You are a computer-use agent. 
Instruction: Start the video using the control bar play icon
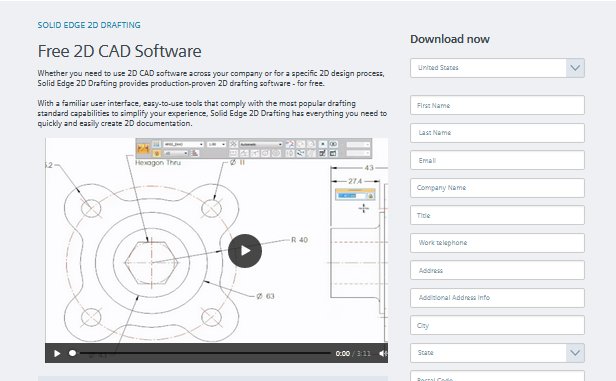pyautogui.click(x=57, y=354)
